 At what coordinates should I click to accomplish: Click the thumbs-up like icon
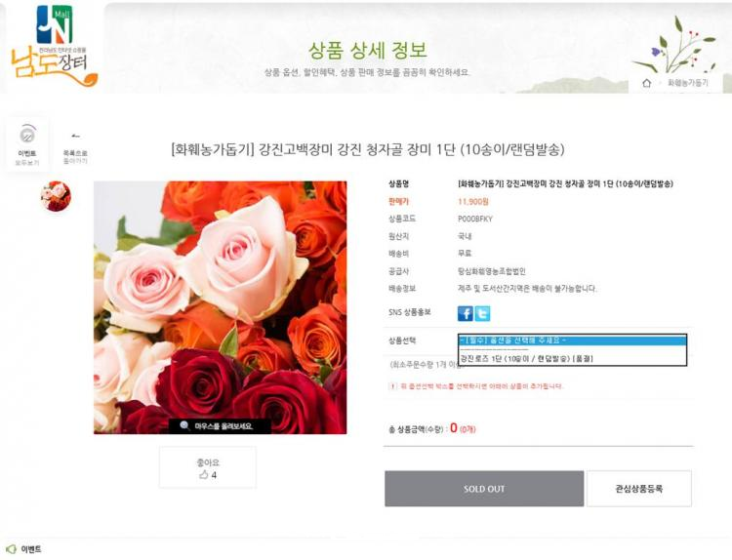[203, 475]
